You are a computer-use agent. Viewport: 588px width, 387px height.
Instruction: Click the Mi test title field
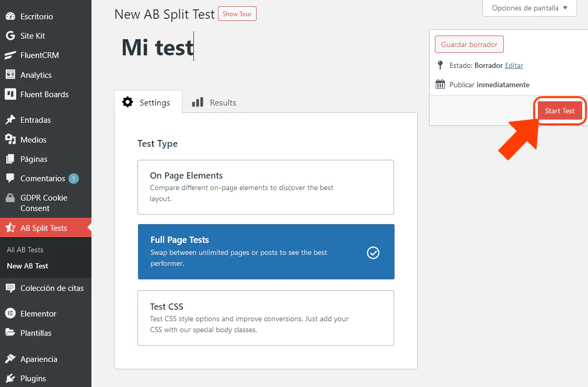[261, 48]
